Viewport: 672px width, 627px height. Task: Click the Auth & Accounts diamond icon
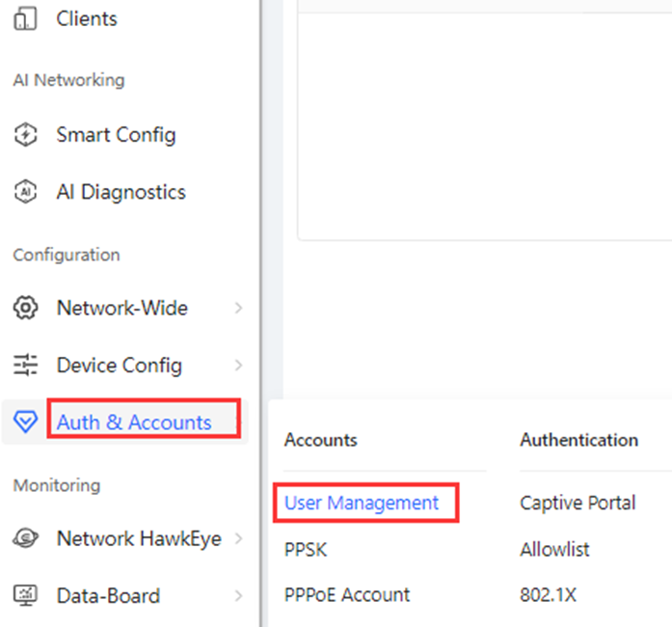coord(26,422)
